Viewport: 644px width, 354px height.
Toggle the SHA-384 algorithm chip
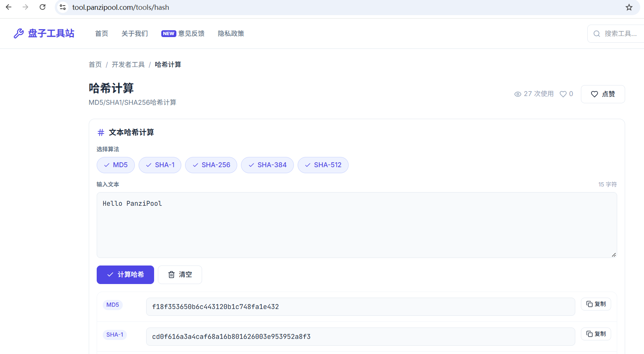pos(267,165)
